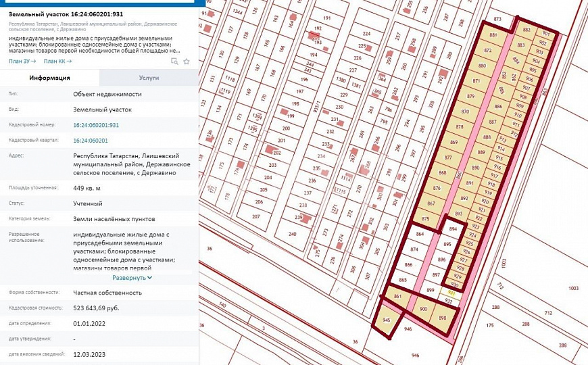Expand permitted use text via Развернуть

(x=132, y=277)
